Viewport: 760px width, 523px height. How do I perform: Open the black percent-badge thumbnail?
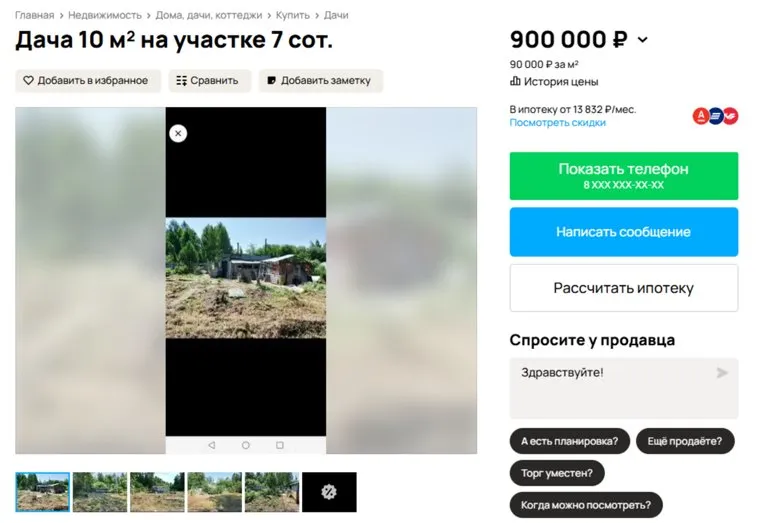[x=329, y=492]
